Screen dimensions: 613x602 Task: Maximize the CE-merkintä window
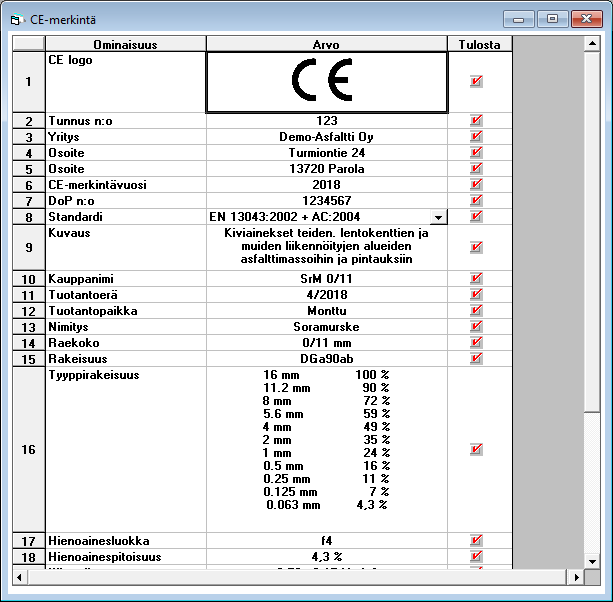[552, 19]
